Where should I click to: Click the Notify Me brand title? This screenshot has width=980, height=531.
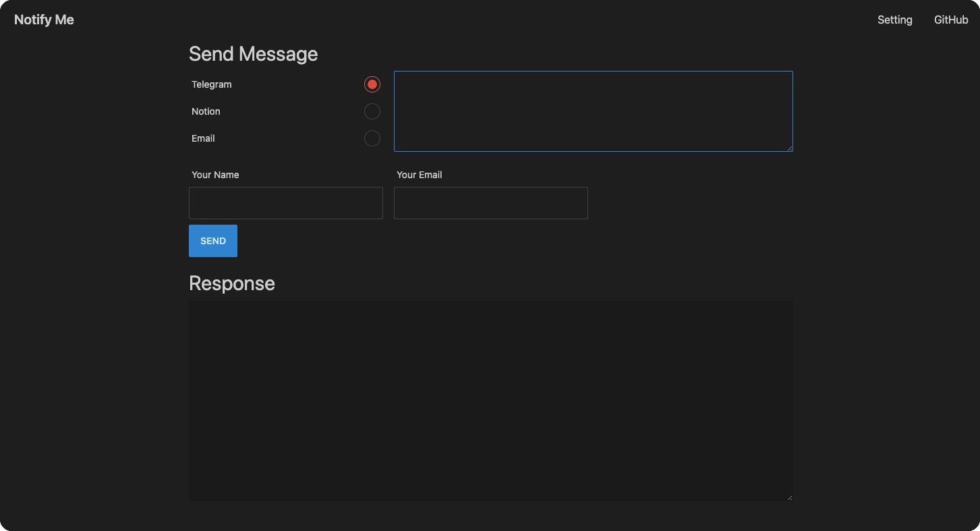coord(44,20)
